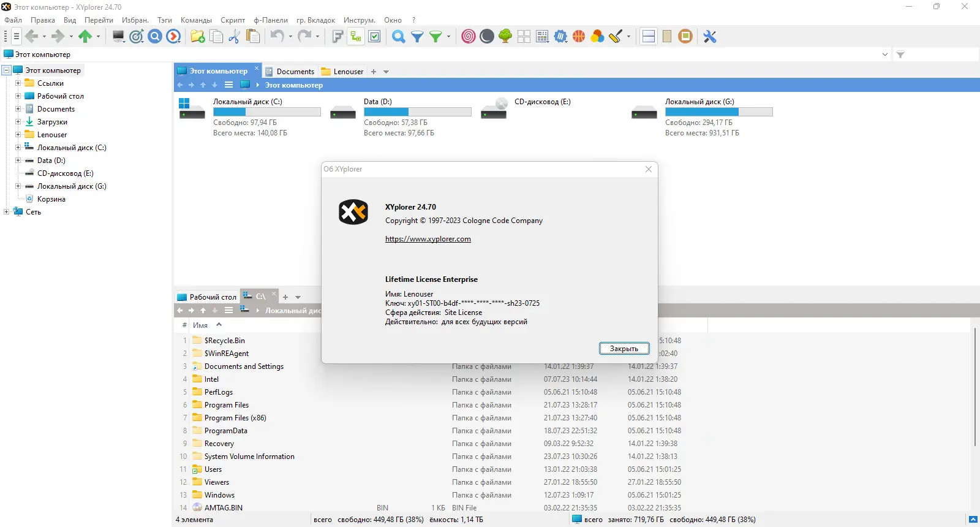Click the blue circle Q toolbar icon
This screenshot has height=527, width=980.
coord(155,37)
